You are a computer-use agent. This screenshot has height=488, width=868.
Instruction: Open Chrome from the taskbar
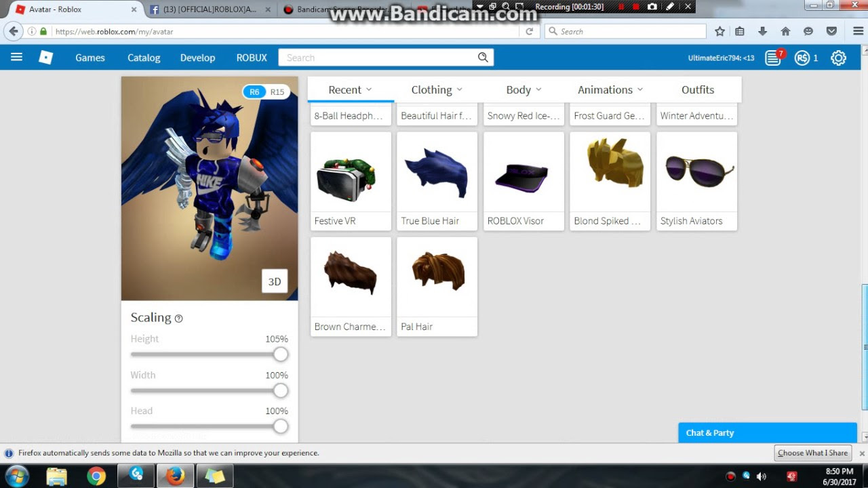[x=96, y=476]
